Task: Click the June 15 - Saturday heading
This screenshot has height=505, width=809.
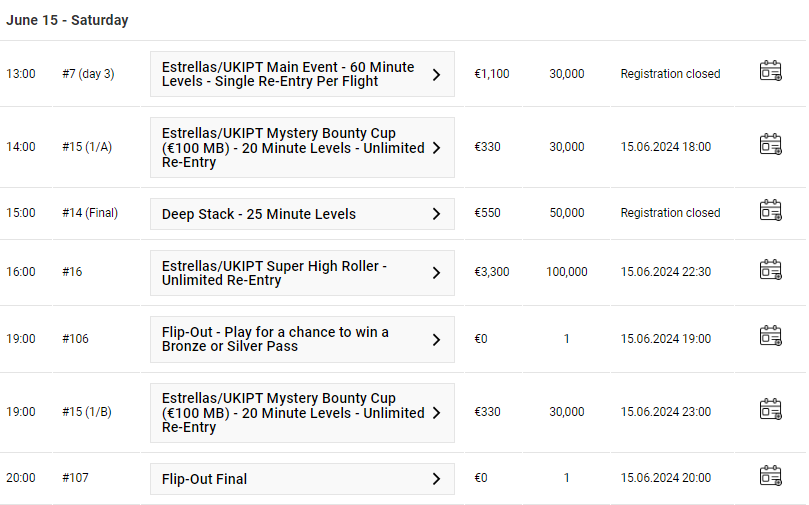Action: (x=67, y=20)
